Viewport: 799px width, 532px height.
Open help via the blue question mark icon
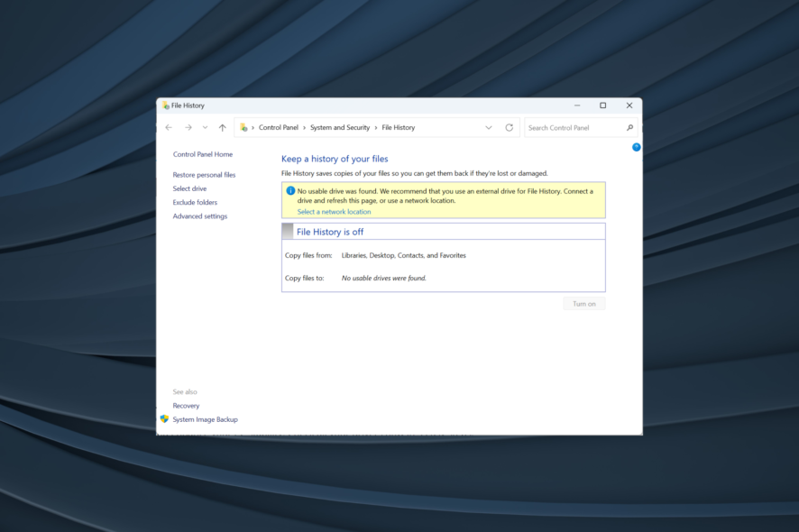(636, 147)
